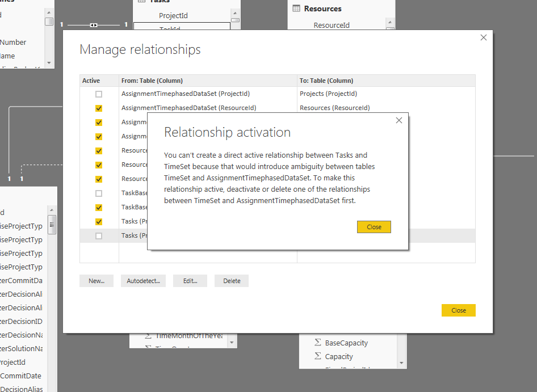Check the unchecked TaskBase row Active box
This screenshot has width=537, height=392.
click(99, 193)
